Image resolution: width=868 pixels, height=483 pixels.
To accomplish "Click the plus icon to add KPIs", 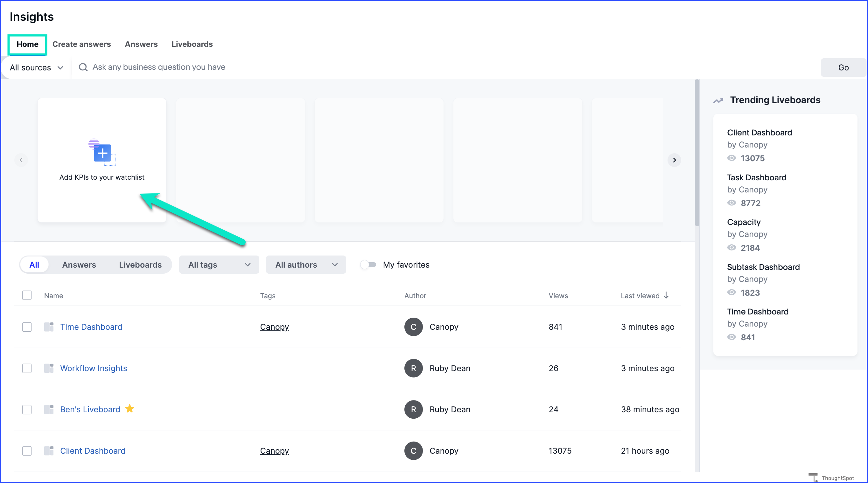I will [x=102, y=154].
